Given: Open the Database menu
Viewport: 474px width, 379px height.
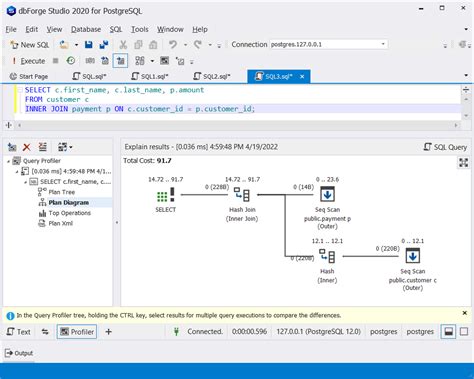Looking at the screenshot, I should click(86, 29).
